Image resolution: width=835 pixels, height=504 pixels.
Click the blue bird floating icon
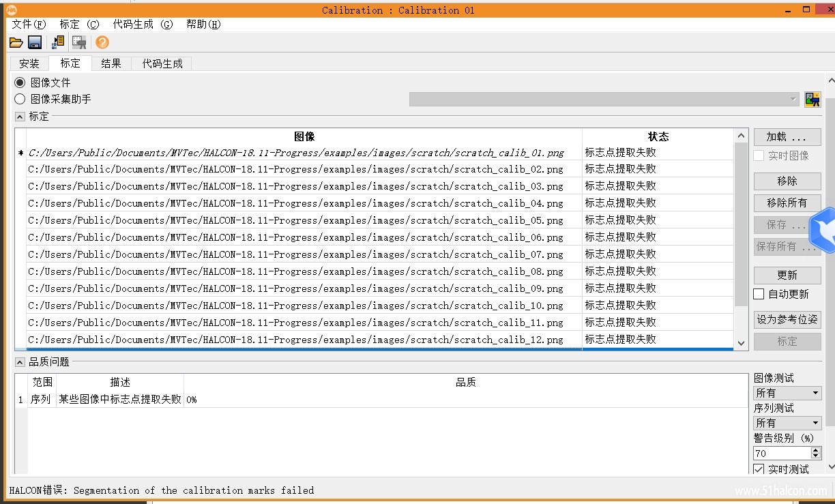coord(823,231)
